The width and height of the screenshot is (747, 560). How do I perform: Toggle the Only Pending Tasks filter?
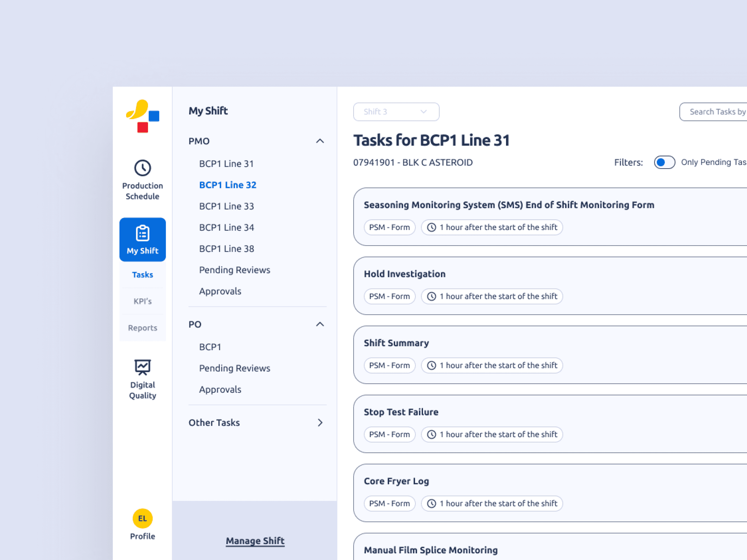click(664, 162)
